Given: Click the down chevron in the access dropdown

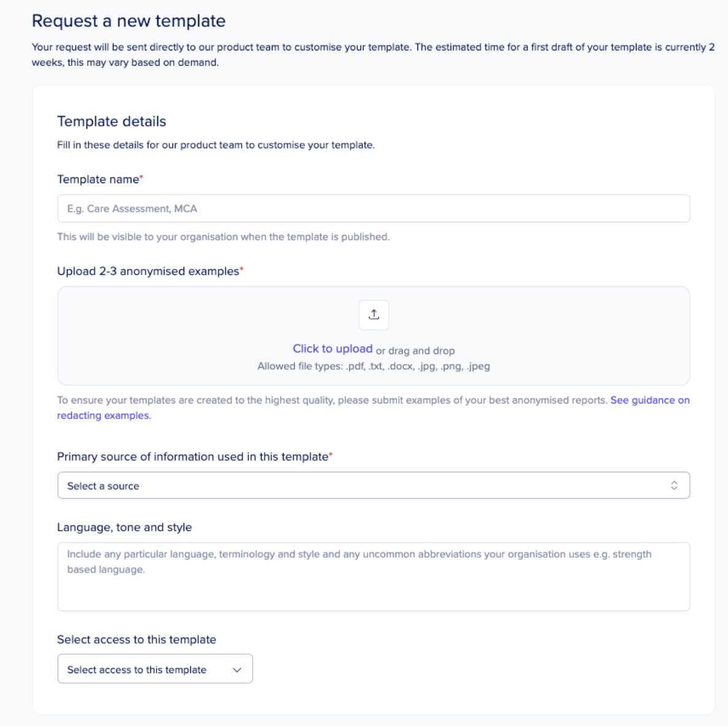Looking at the screenshot, I should 237,669.
